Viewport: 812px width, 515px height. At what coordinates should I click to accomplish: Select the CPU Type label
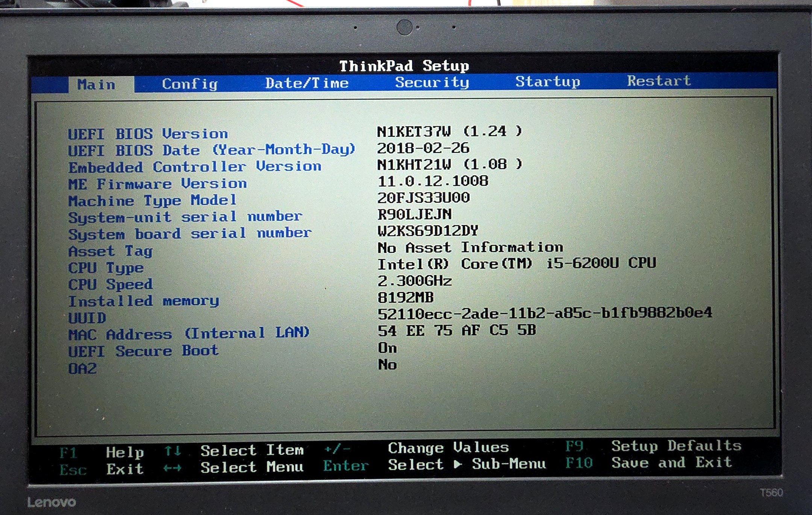[106, 268]
